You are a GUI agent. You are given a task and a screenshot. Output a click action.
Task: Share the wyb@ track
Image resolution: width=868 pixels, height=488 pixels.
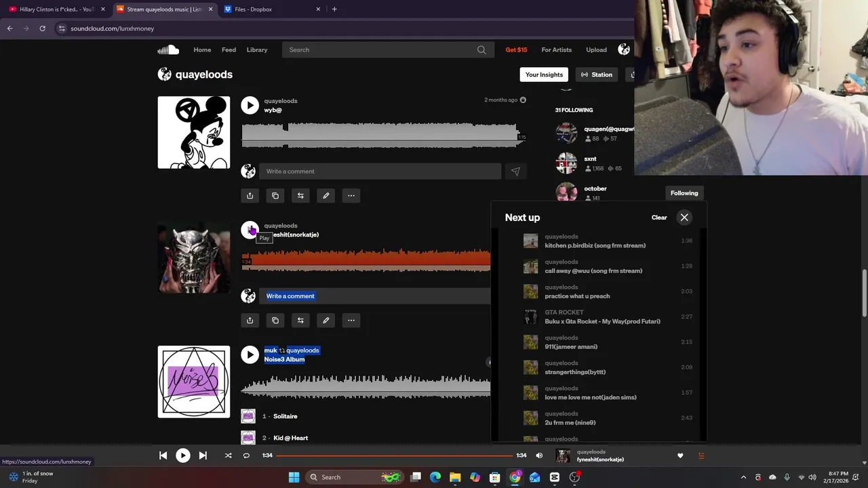coord(250,196)
